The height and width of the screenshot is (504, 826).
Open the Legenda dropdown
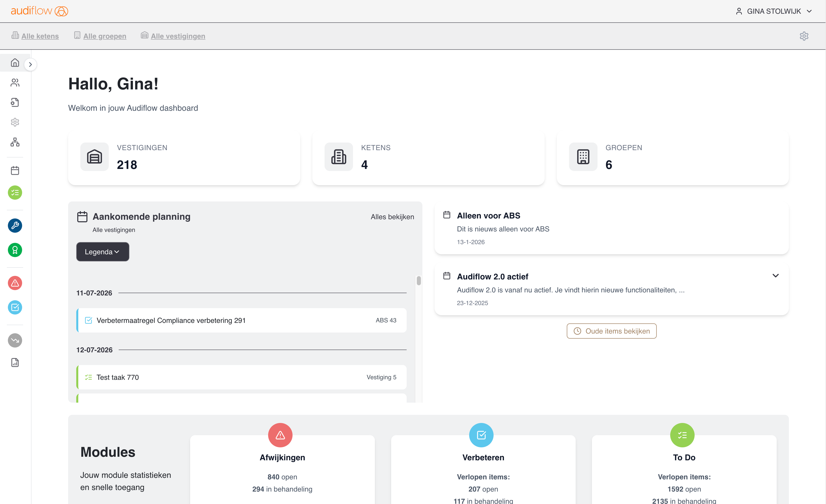pos(103,252)
